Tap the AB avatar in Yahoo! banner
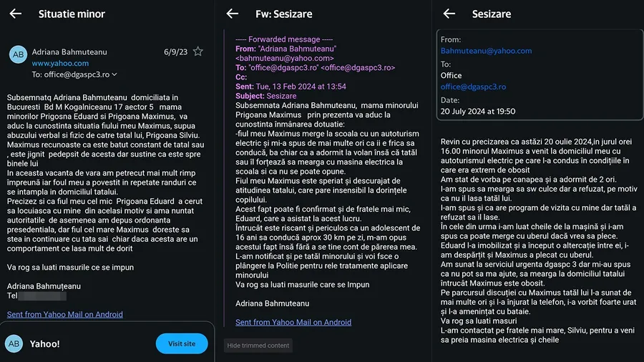644x362 pixels. coord(14,343)
